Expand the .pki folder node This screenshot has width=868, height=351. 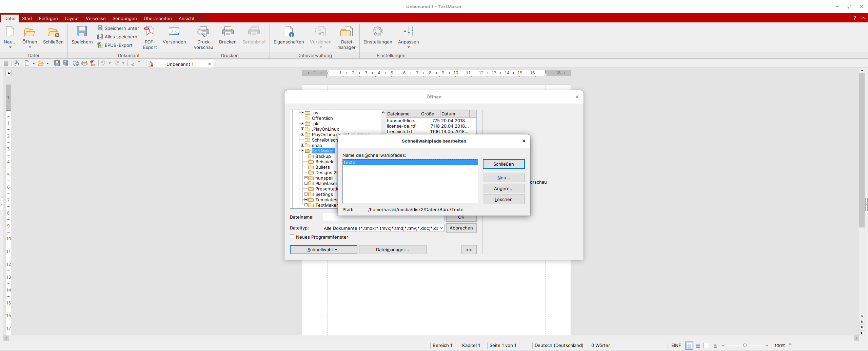[303, 124]
